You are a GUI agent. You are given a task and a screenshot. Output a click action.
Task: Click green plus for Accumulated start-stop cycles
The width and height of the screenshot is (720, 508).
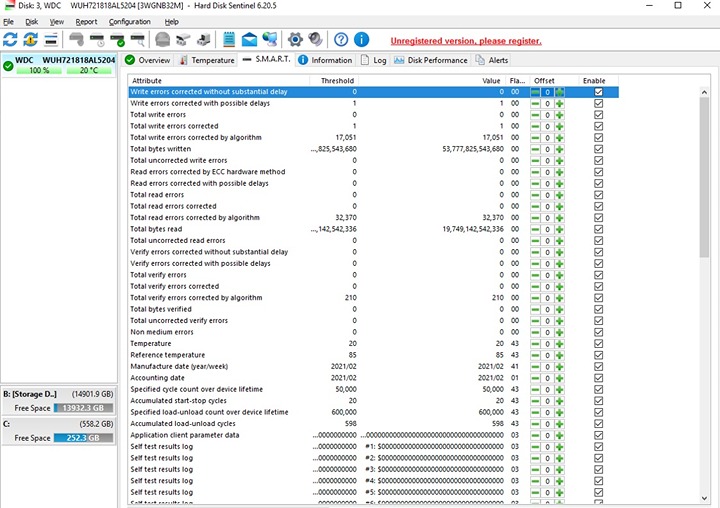pyautogui.click(x=559, y=401)
